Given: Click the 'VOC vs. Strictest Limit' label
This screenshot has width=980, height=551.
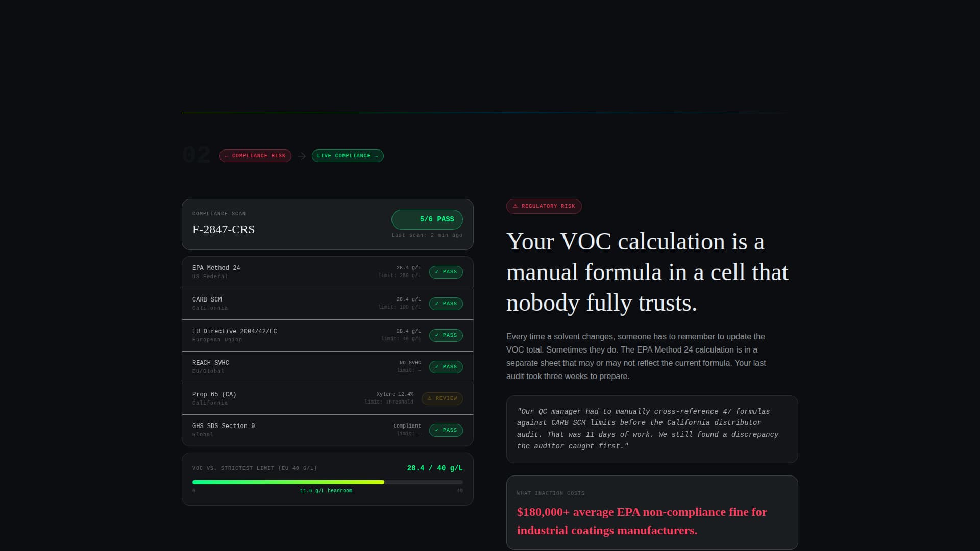Looking at the screenshot, I should (255, 468).
